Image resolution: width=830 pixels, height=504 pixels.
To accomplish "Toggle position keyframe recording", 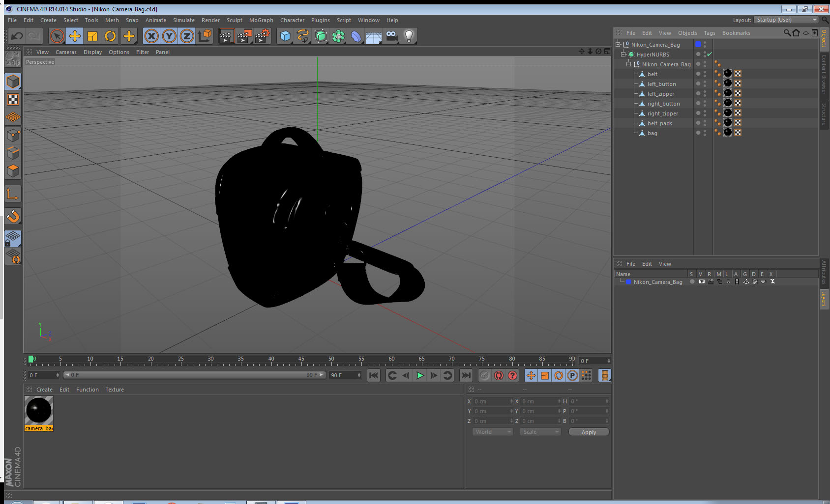I will tap(531, 375).
